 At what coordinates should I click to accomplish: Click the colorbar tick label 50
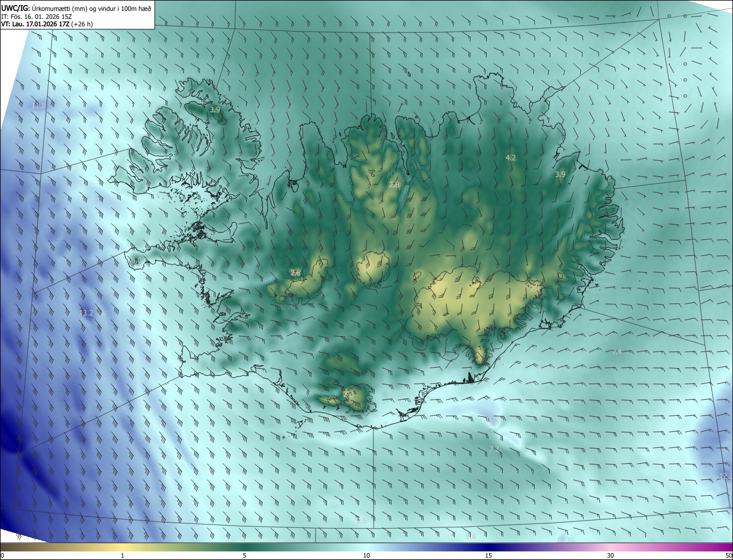pos(729,555)
